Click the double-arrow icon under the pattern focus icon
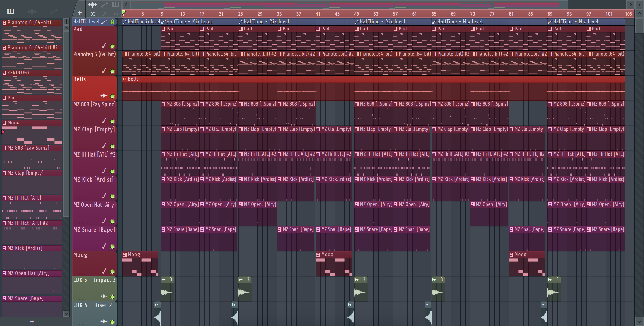Image resolution: width=644 pixels, height=326 pixels. 116,14
